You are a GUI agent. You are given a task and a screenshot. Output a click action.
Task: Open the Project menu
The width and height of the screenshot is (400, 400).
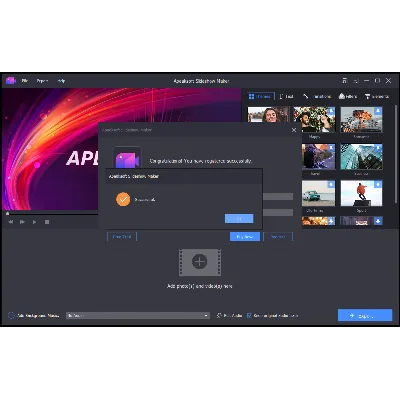coord(42,81)
